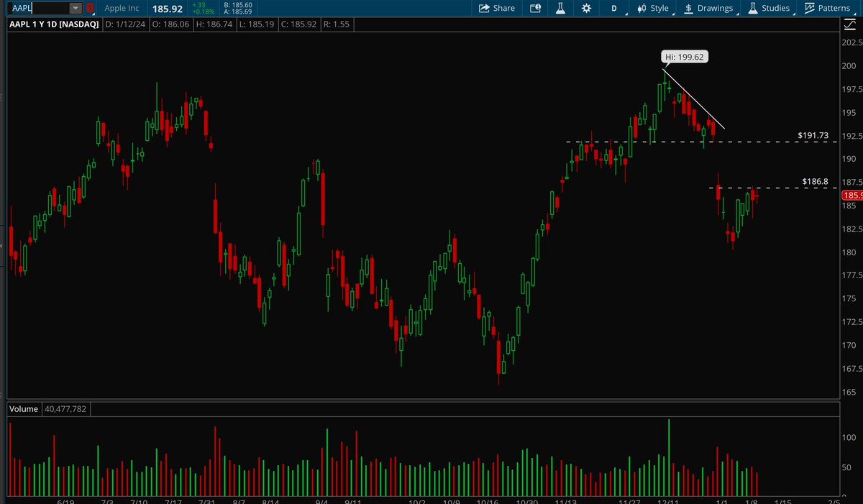Click the red clipboard link icon
Screen dimensions: 863x504
coord(90,9)
